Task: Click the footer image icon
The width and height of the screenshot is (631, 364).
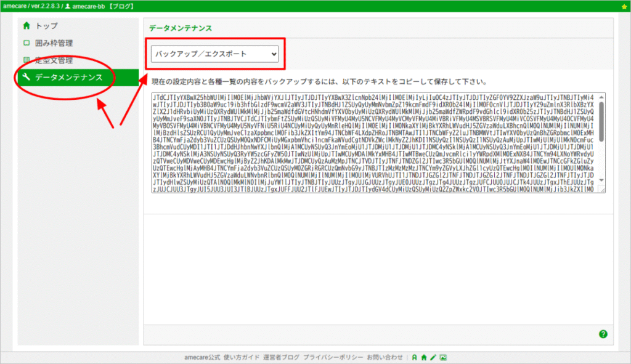Action: pos(442,357)
